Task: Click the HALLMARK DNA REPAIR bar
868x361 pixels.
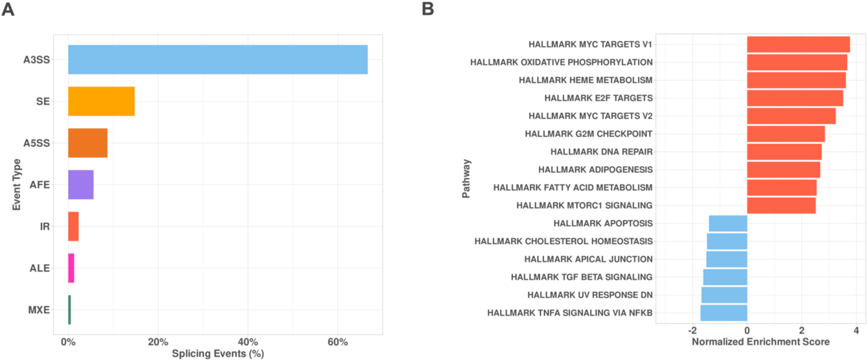Action: 784,152
